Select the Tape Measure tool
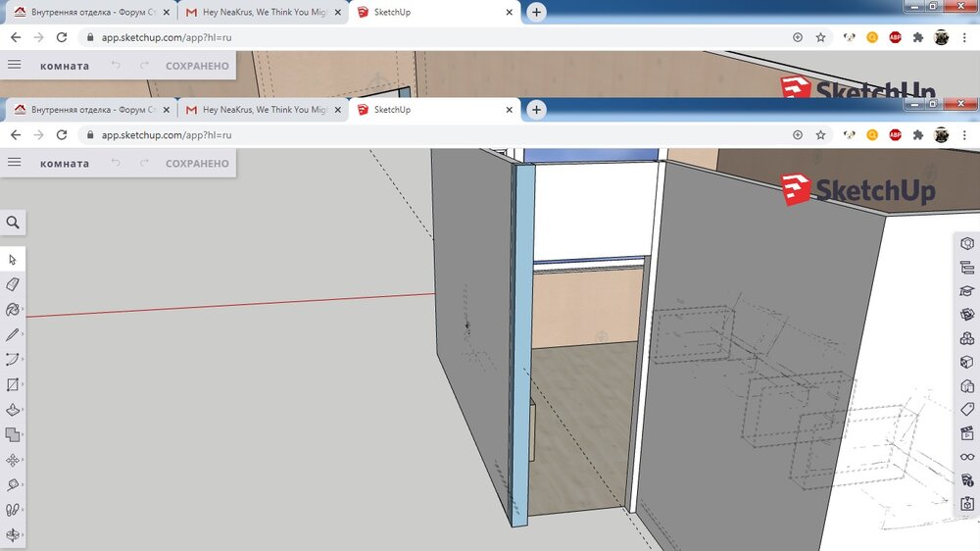980x551 pixels. pyautogui.click(x=13, y=485)
